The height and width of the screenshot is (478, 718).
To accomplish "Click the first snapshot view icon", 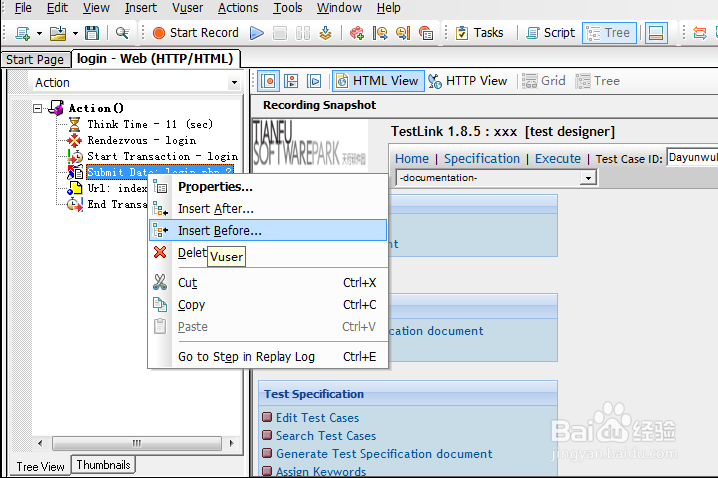I will 269,81.
